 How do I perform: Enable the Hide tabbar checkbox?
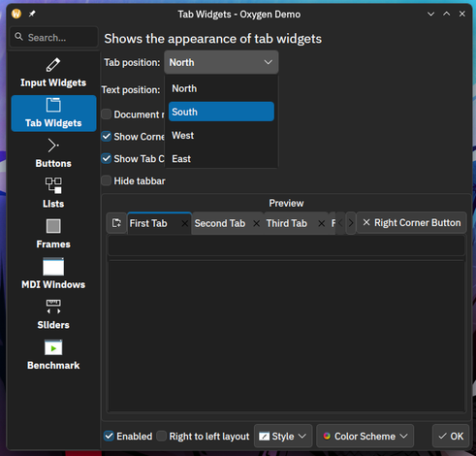[107, 180]
